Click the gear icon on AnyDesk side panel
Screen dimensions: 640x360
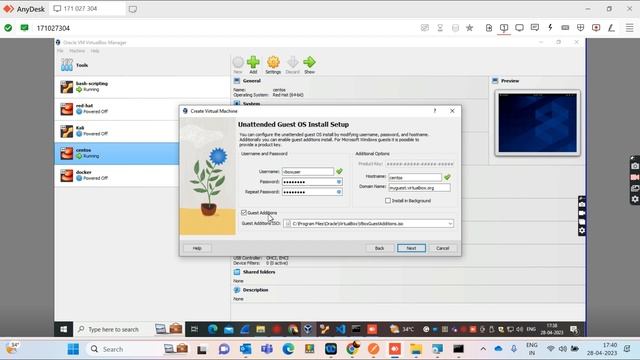635,199
